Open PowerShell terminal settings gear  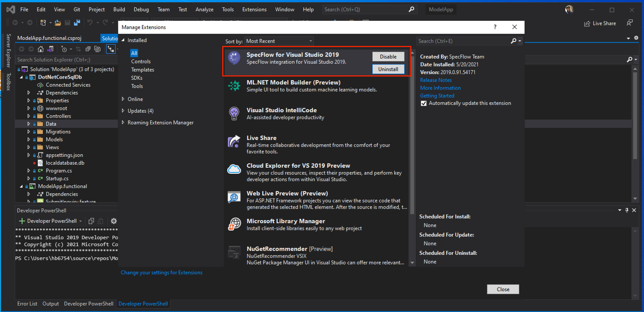114,221
